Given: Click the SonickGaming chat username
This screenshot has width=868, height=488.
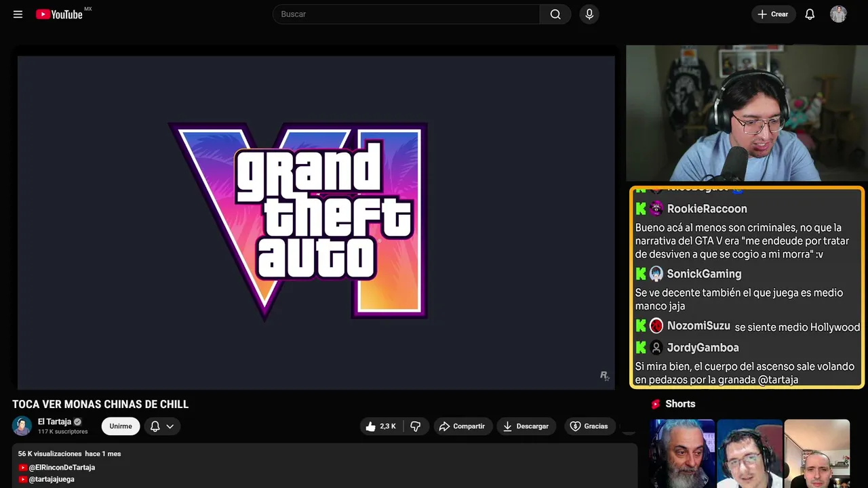Looking at the screenshot, I should pyautogui.click(x=704, y=274).
